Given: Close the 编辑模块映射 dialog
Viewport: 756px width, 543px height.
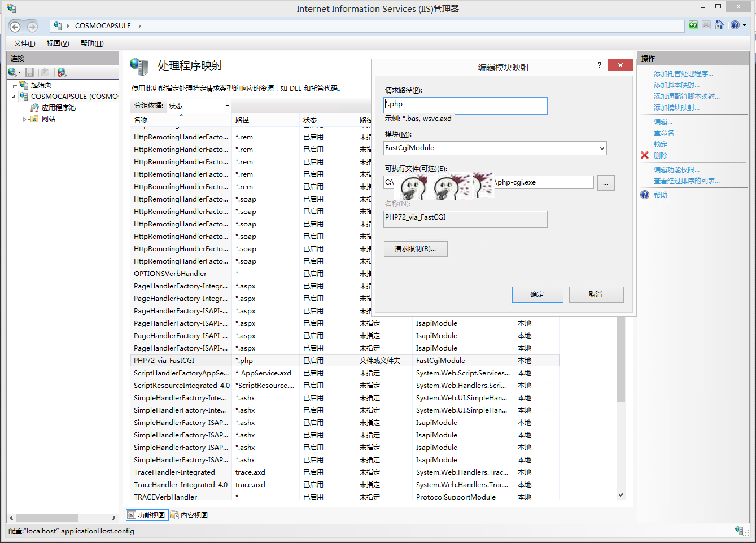Looking at the screenshot, I should (620, 65).
